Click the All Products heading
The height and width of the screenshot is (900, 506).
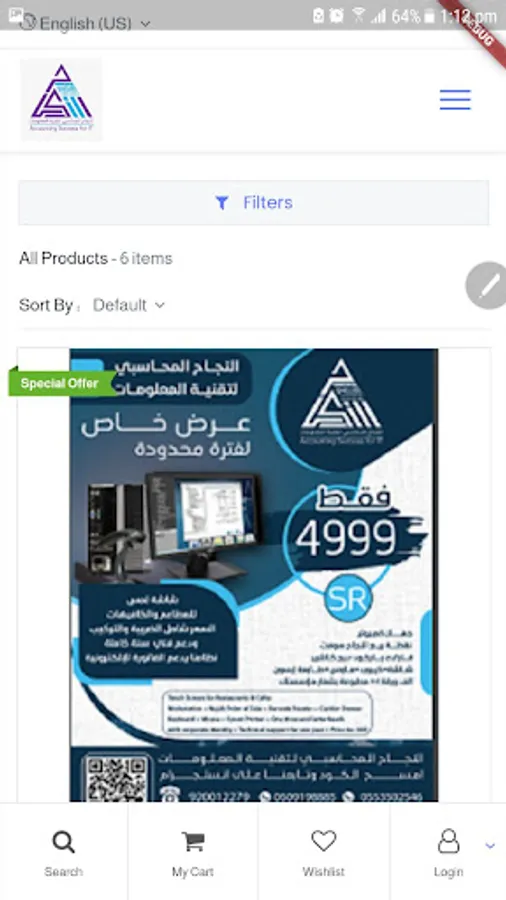(63, 258)
